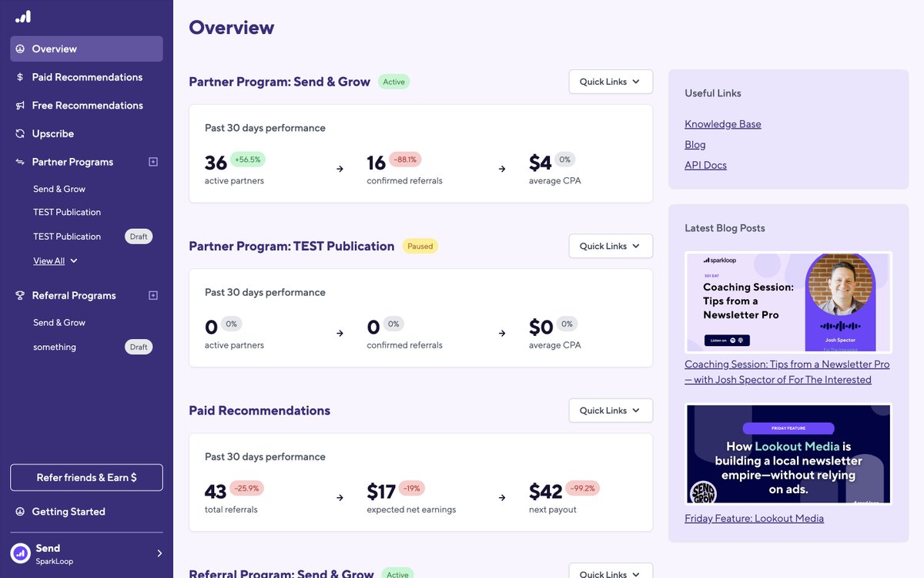This screenshot has width=924, height=578.
Task: Open Quick Links for Referral Program Send & Grow
Action: 611,571
